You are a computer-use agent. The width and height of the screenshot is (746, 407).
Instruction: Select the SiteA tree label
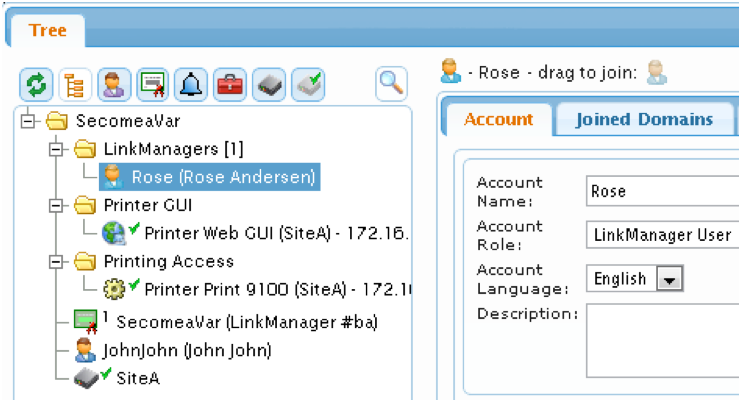pyautogui.click(x=138, y=378)
